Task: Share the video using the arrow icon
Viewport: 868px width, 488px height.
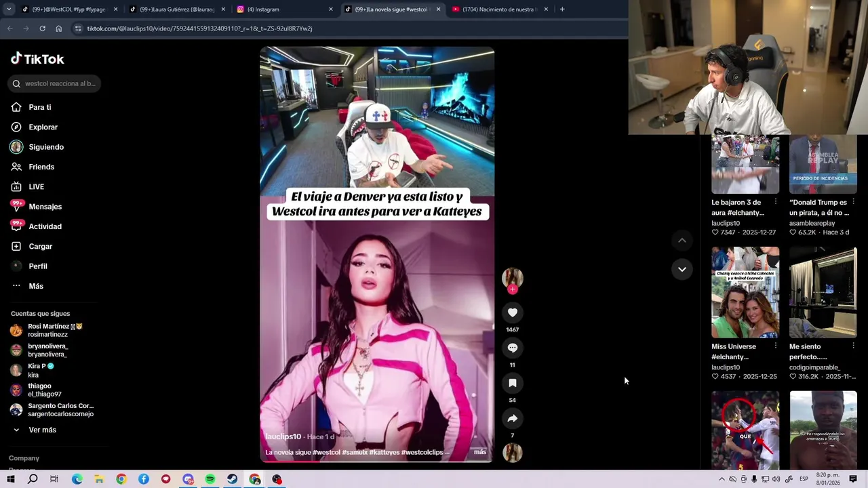Action: tap(513, 418)
